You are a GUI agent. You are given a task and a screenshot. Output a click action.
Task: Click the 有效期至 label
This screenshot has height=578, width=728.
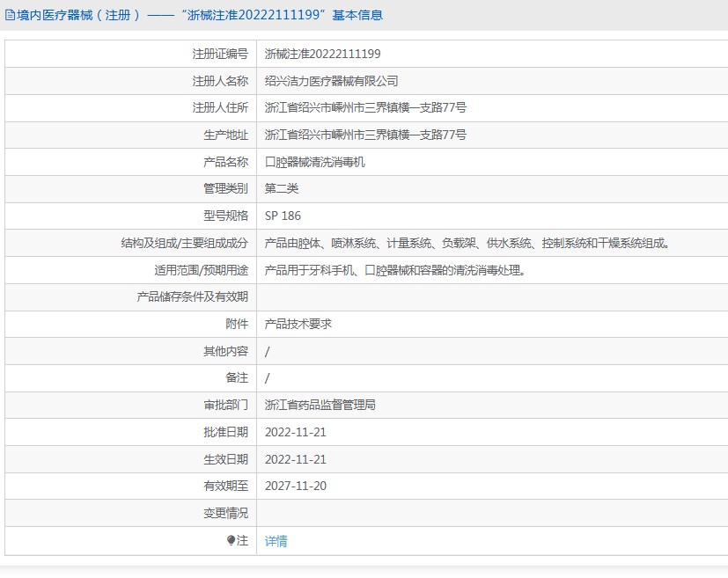click(225, 486)
